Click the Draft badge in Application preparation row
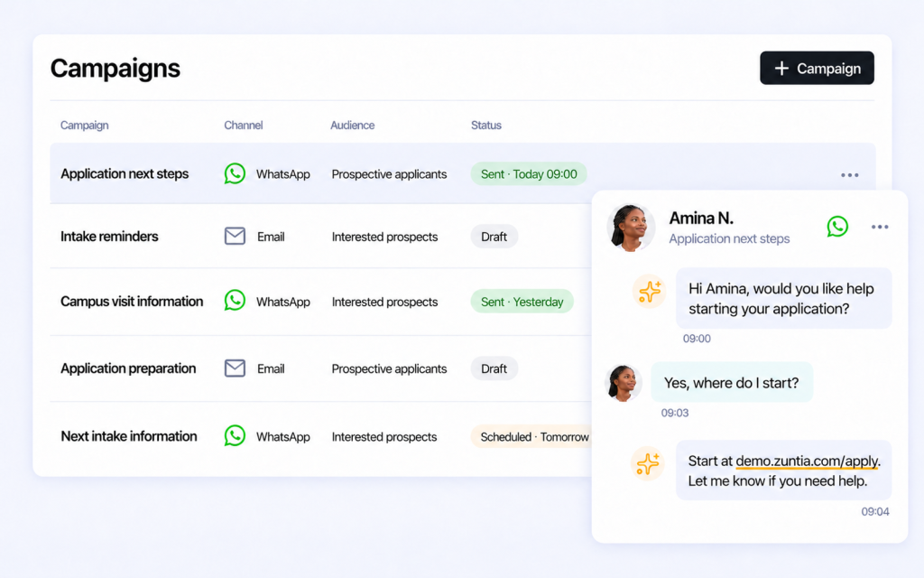Image resolution: width=924 pixels, height=578 pixels. [494, 368]
